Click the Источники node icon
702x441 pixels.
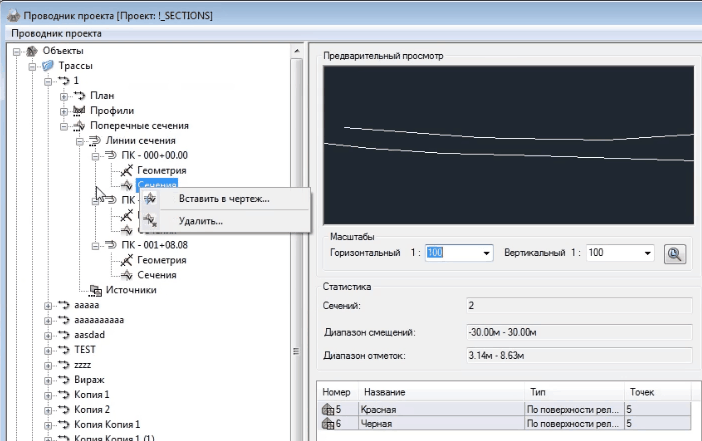95,290
